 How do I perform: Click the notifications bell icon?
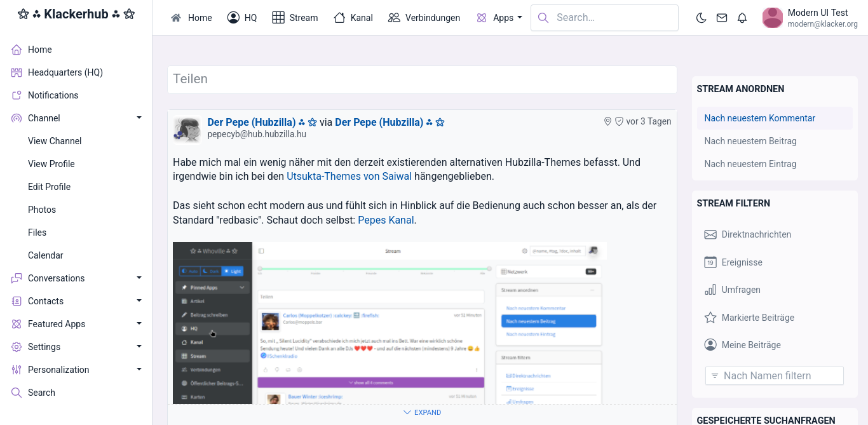pos(742,18)
